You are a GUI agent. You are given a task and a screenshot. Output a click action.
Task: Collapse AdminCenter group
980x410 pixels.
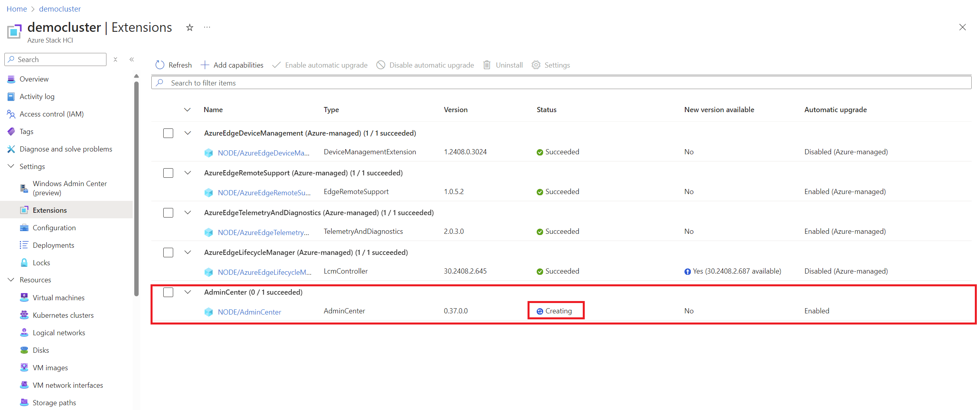click(x=187, y=292)
